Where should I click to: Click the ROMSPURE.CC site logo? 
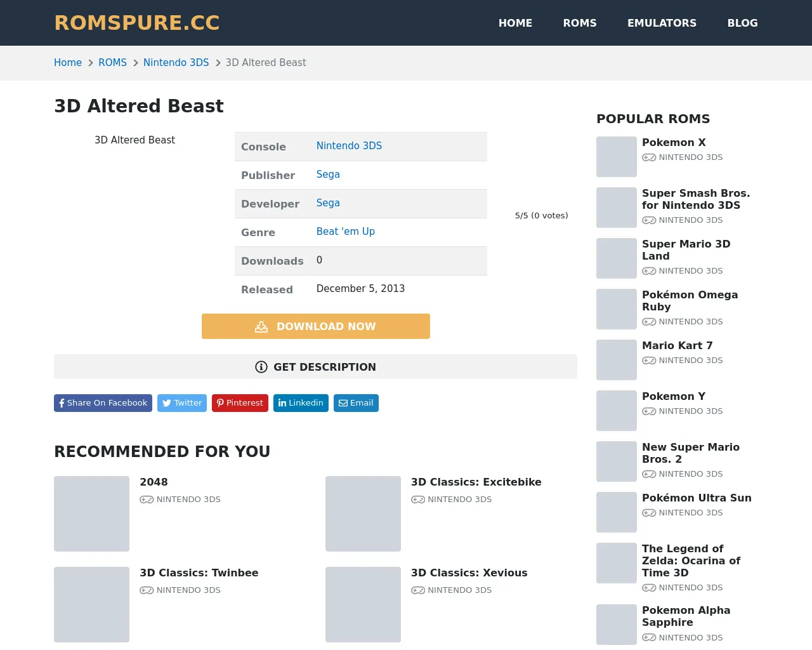(x=137, y=23)
